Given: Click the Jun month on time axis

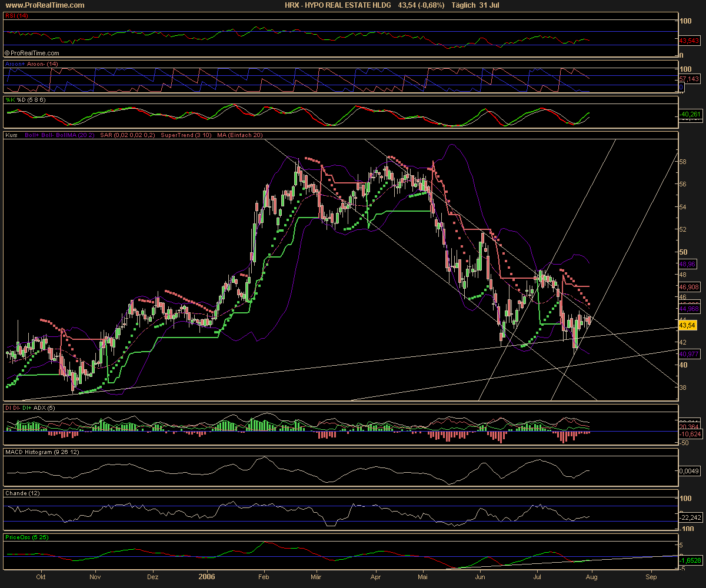Looking at the screenshot, I should point(480,577).
